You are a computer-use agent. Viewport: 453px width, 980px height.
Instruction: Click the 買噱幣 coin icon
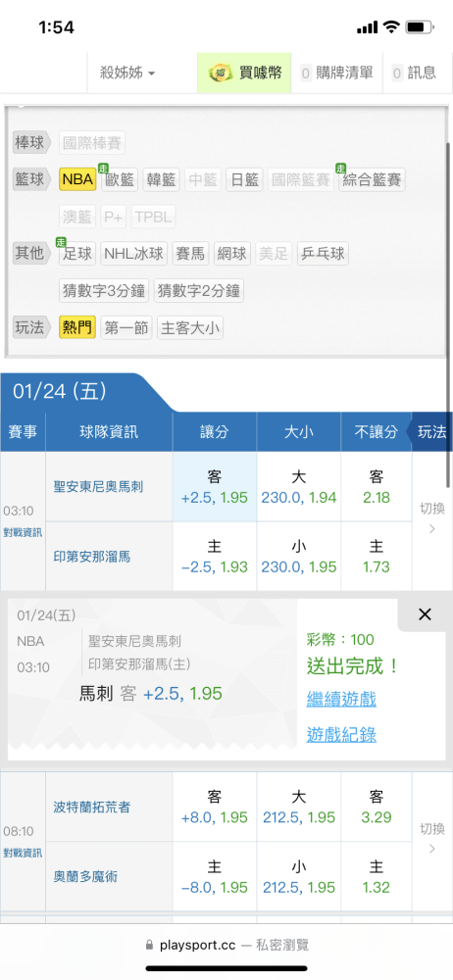click(x=221, y=73)
